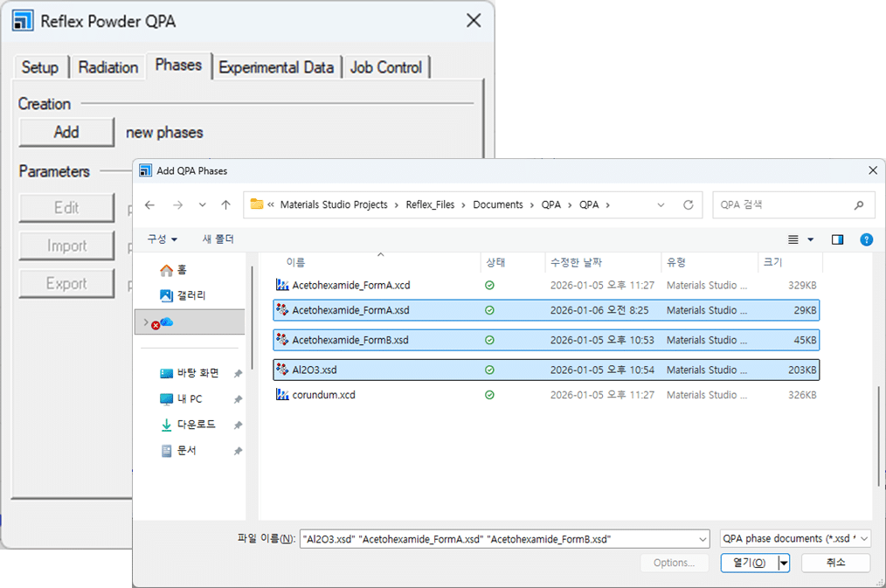The height and width of the screenshot is (588, 886).
Task: Expand the 열기 button dropdown arrow
Action: (x=784, y=563)
